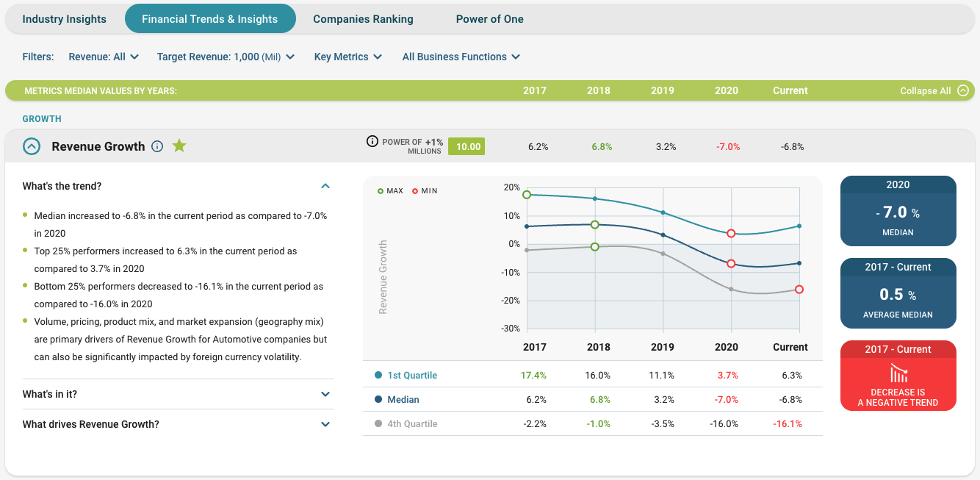Image resolution: width=980 pixels, height=480 pixels.
Task: Click the Collapse All circular arrow icon
Action: [x=962, y=90]
